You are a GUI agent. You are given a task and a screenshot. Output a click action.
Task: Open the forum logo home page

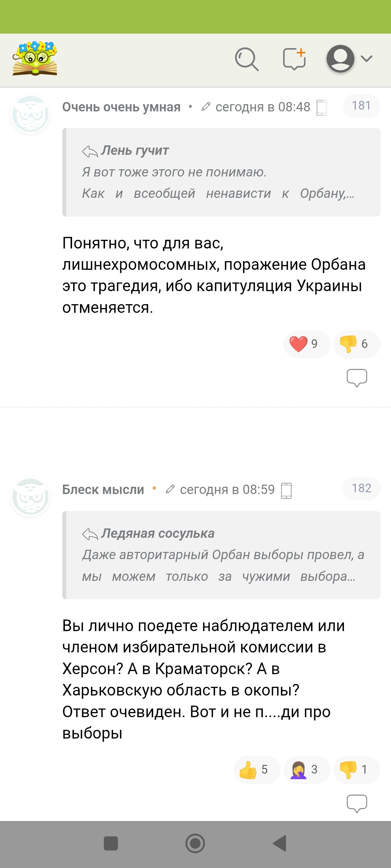pyautogui.click(x=35, y=59)
